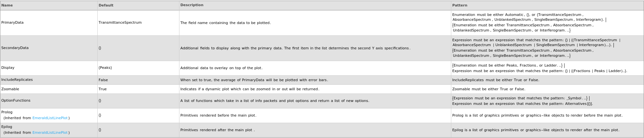Click the False default for IncludeReplicates
Viewport: 644px width, 138px height.
click(x=103, y=80)
